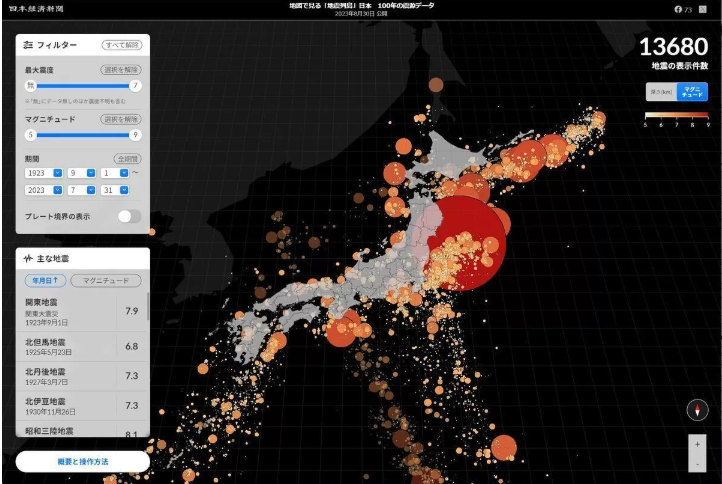Click the magnitude slider's right handle at 9
The image size is (722, 484).
tap(135, 134)
